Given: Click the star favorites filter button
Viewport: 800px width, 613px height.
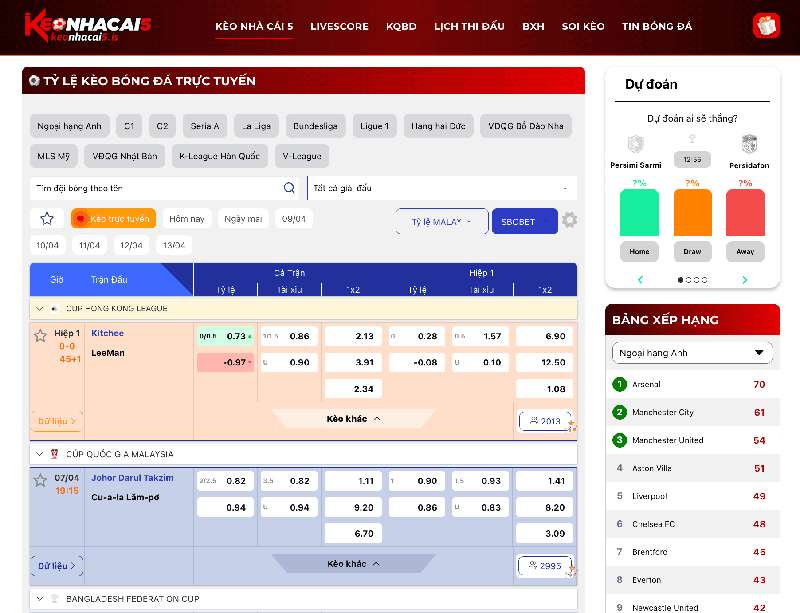Looking at the screenshot, I should click(x=46, y=219).
